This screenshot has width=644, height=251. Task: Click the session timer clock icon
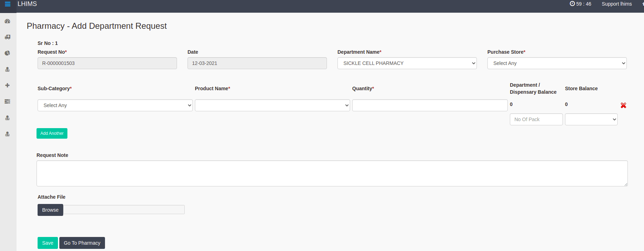click(572, 4)
